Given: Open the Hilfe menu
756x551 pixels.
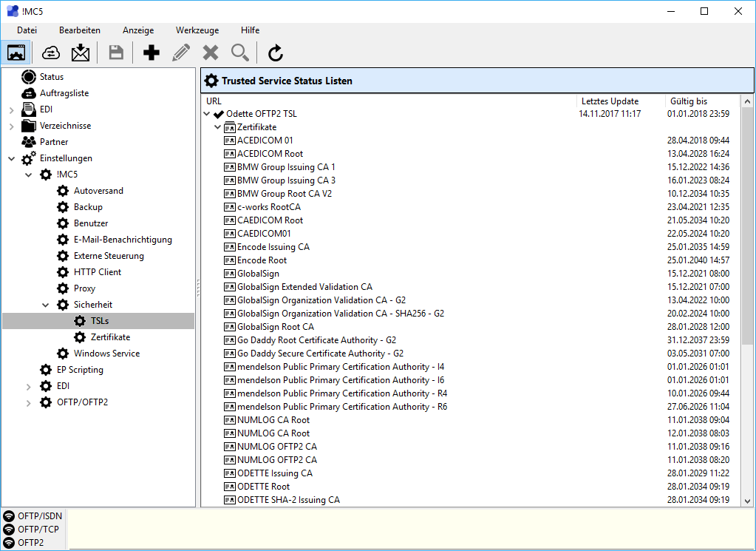Looking at the screenshot, I should pos(250,30).
